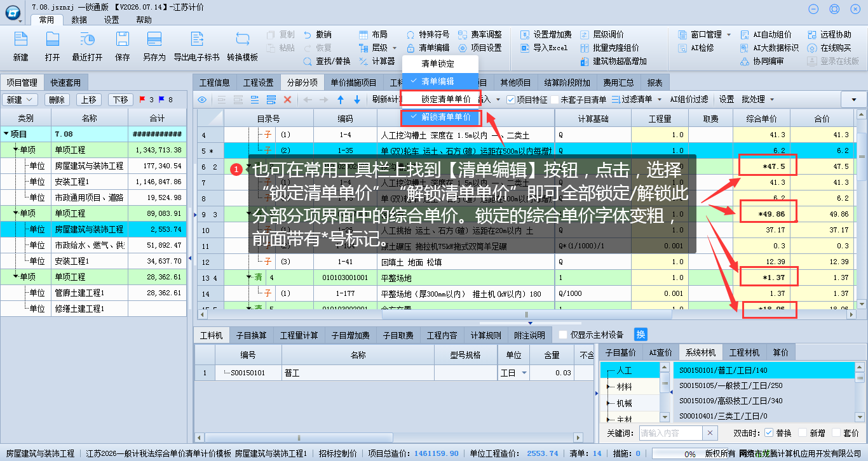Click the 导入Excel import tool
Image resolution: width=868 pixels, height=461 pixels.
tap(544, 48)
